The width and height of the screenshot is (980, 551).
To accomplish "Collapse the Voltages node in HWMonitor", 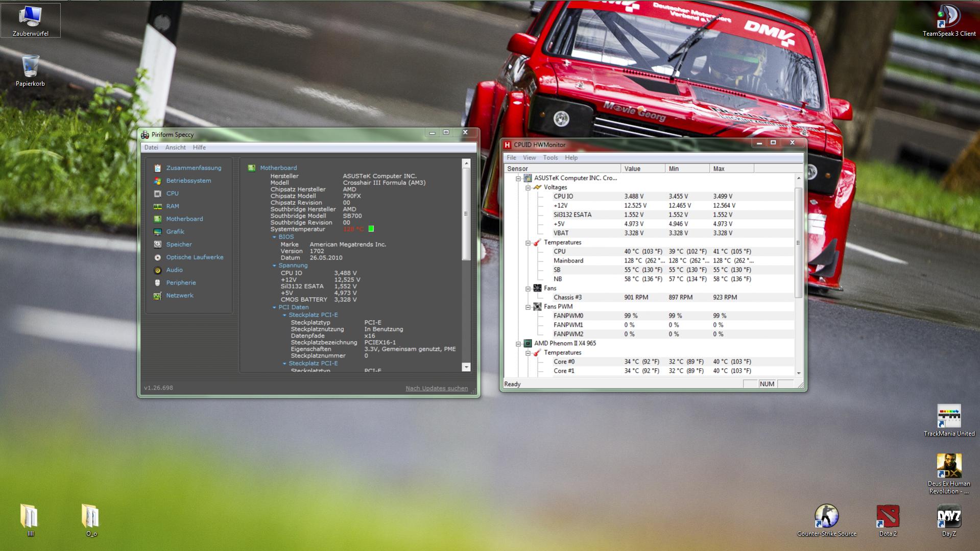I will 528,187.
